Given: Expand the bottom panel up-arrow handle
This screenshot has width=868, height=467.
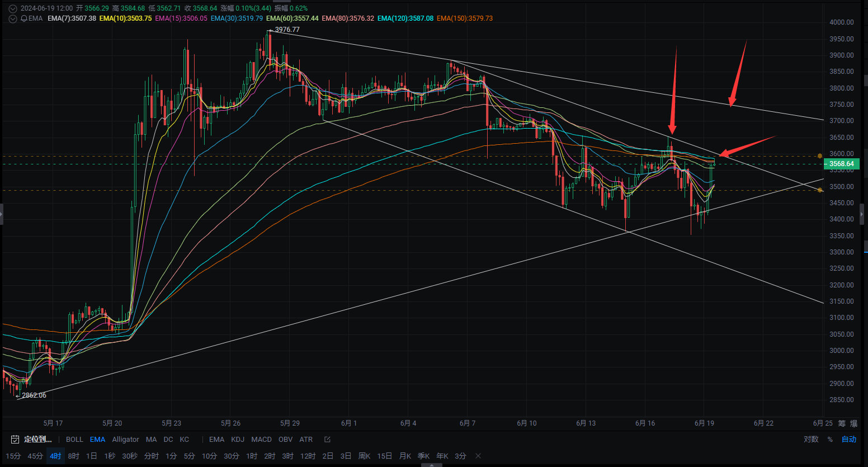Looking at the screenshot, I should coord(431,465).
